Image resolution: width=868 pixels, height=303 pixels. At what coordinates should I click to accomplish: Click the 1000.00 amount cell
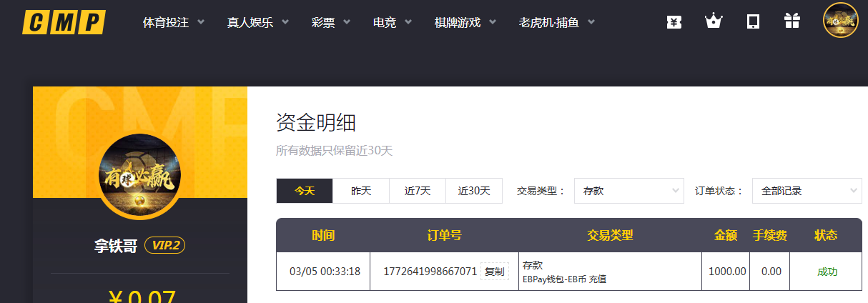pyautogui.click(x=727, y=272)
